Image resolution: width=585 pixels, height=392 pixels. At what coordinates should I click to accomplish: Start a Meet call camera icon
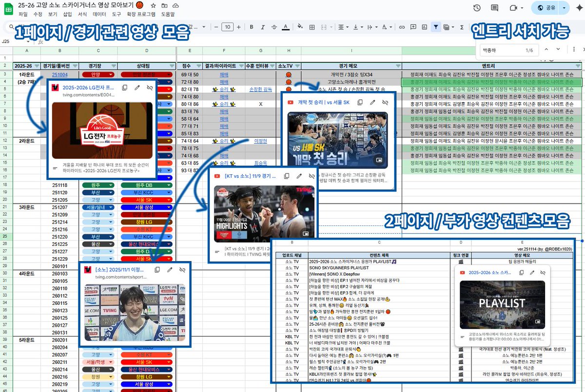512,8
